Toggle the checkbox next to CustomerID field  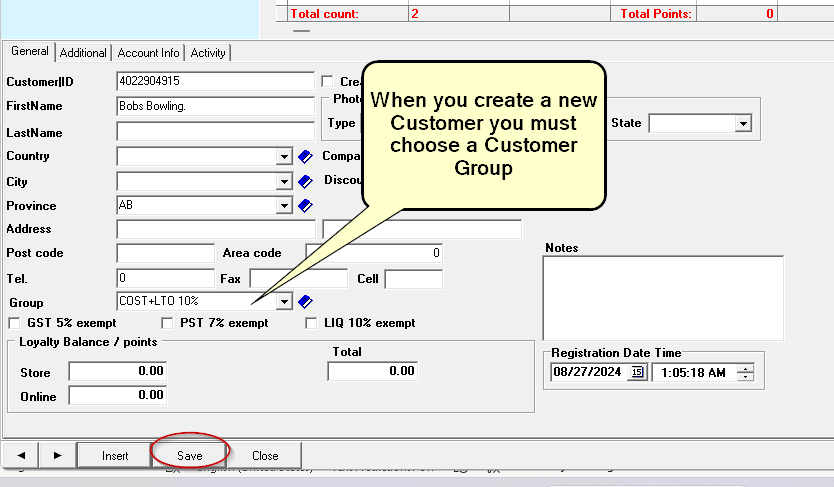pyautogui.click(x=327, y=81)
